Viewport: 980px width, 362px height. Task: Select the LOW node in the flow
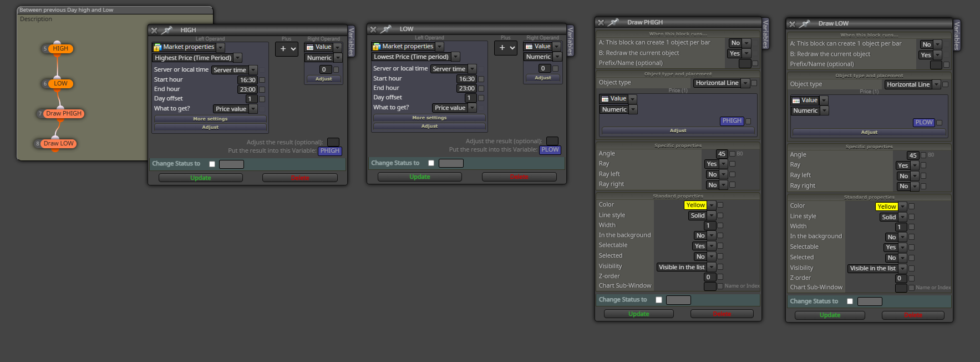click(x=60, y=84)
